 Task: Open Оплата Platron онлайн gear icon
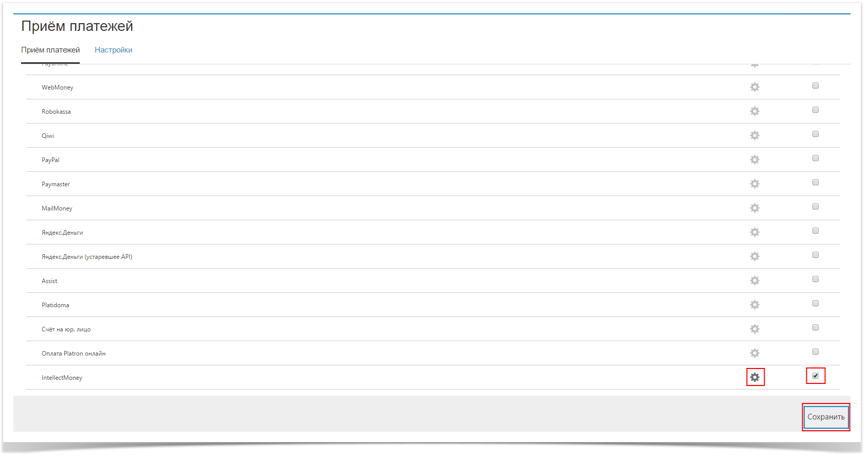754,353
